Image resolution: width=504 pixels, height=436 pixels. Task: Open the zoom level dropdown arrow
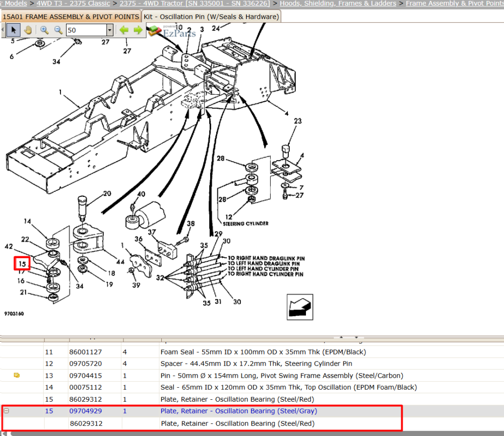coord(109,30)
